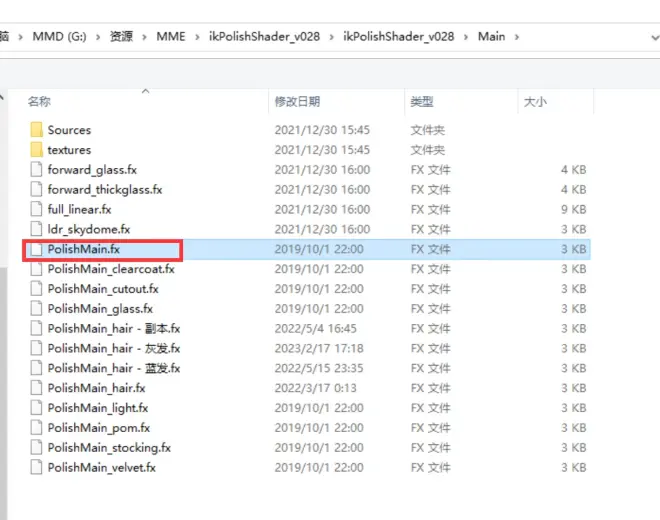The height and width of the screenshot is (520, 660).
Task: Open the address bar history dropdown
Action: (x=655, y=37)
